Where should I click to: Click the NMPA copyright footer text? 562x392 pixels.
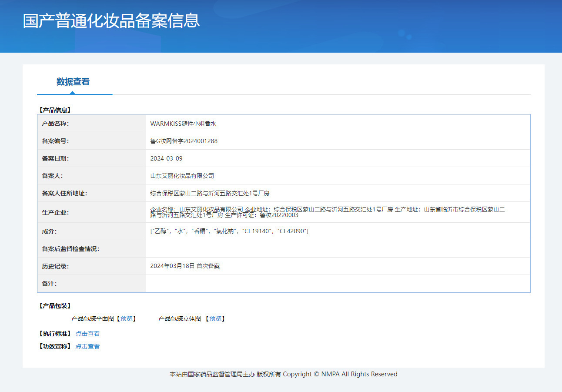click(283, 374)
